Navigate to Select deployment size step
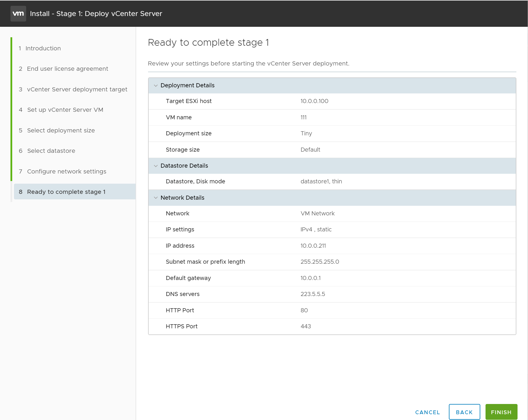 point(61,130)
